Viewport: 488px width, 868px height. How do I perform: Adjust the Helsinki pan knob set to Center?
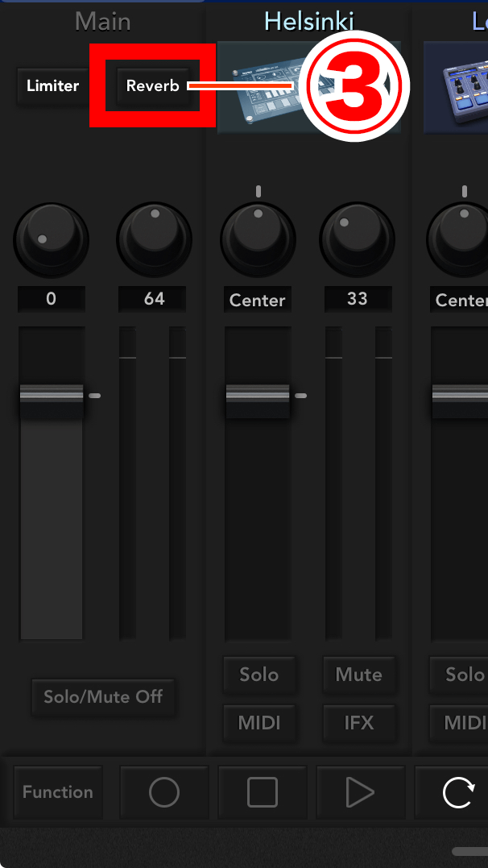click(x=258, y=240)
